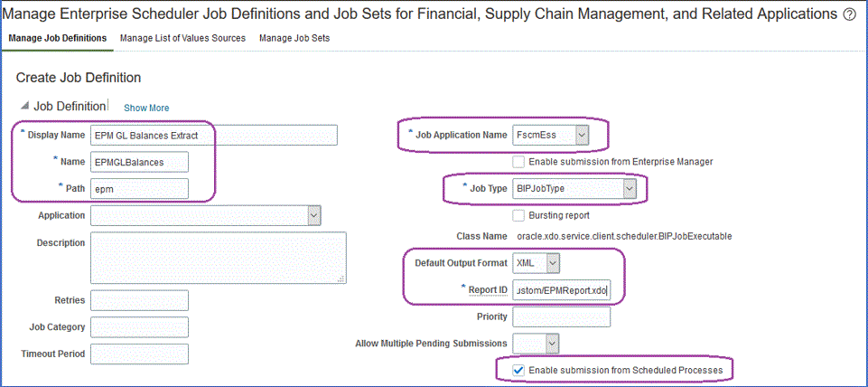Image resolution: width=868 pixels, height=387 pixels.
Task: Click the Show More link
Action: point(146,108)
